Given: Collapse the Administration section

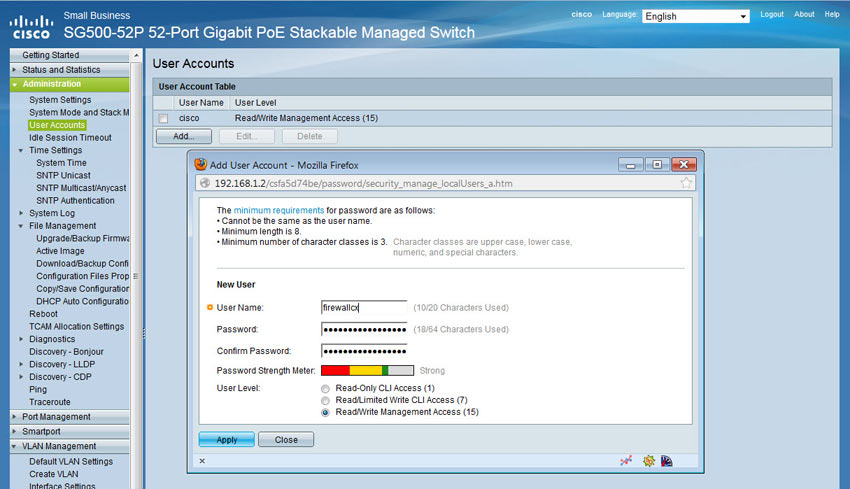Looking at the screenshot, I should [x=15, y=84].
